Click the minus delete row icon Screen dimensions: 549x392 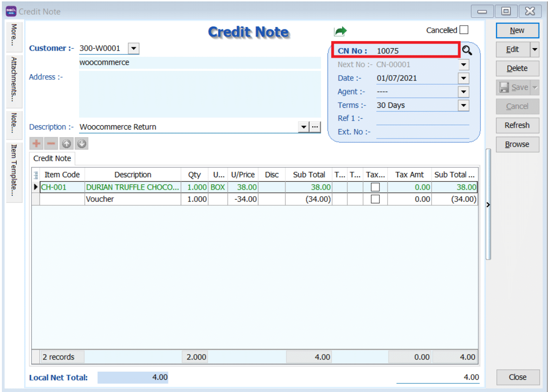[51, 144]
